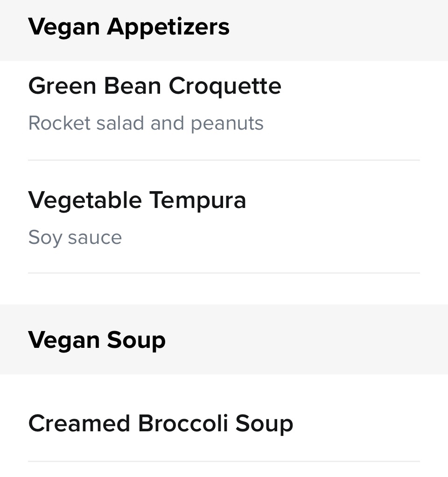Click the Soy sauce description text
Viewport: 448px width, 477px height.
click(75, 237)
